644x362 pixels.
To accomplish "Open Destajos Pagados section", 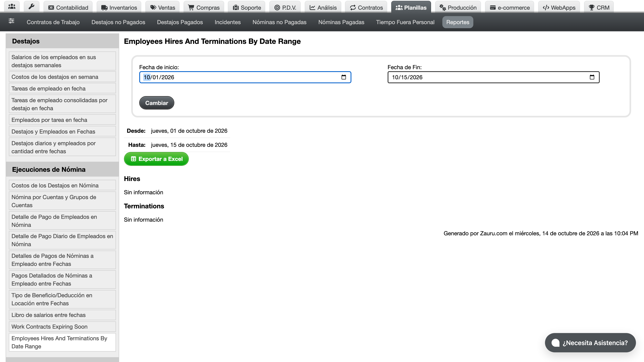I will pyautogui.click(x=180, y=22).
